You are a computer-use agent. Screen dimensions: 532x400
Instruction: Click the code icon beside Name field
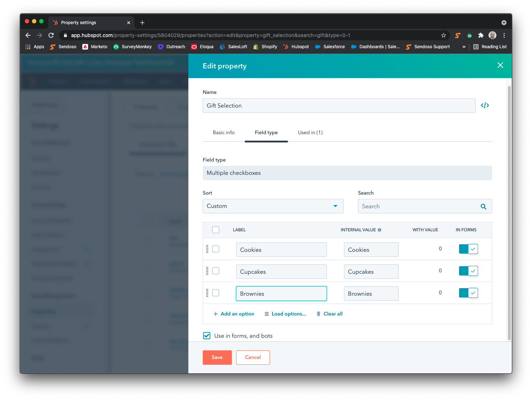pyautogui.click(x=485, y=105)
